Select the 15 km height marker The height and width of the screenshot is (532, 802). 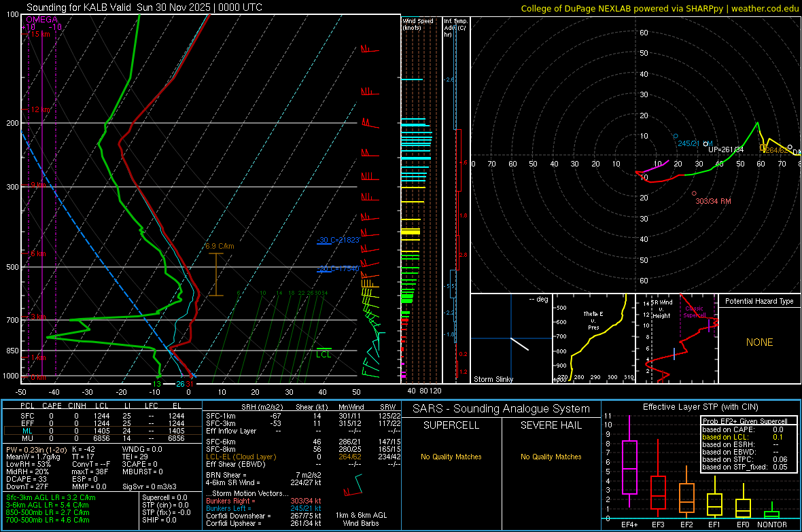[x=40, y=34]
